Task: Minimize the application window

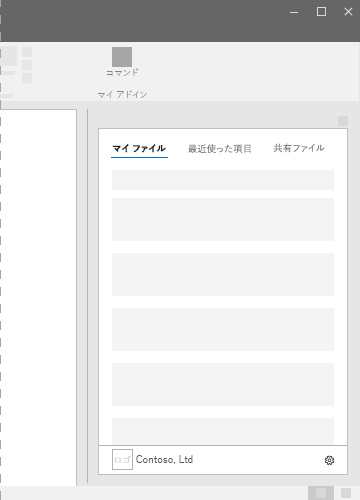Action: click(294, 12)
